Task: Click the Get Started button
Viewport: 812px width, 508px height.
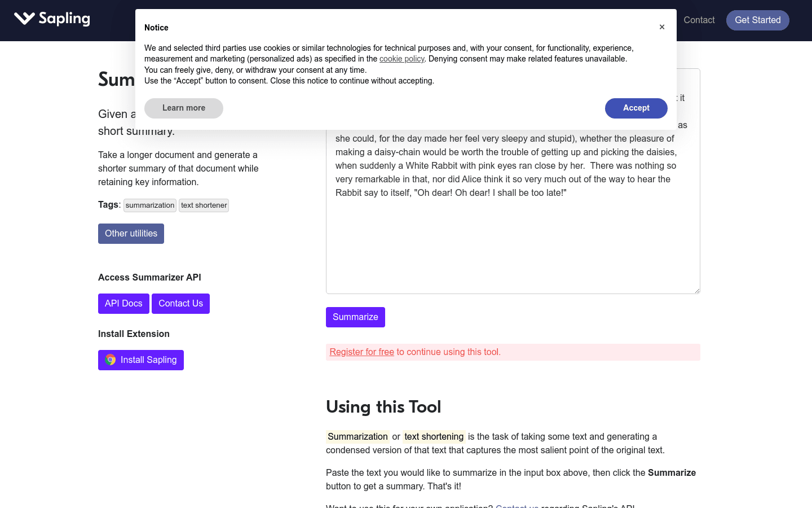Action: click(x=757, y=20)
